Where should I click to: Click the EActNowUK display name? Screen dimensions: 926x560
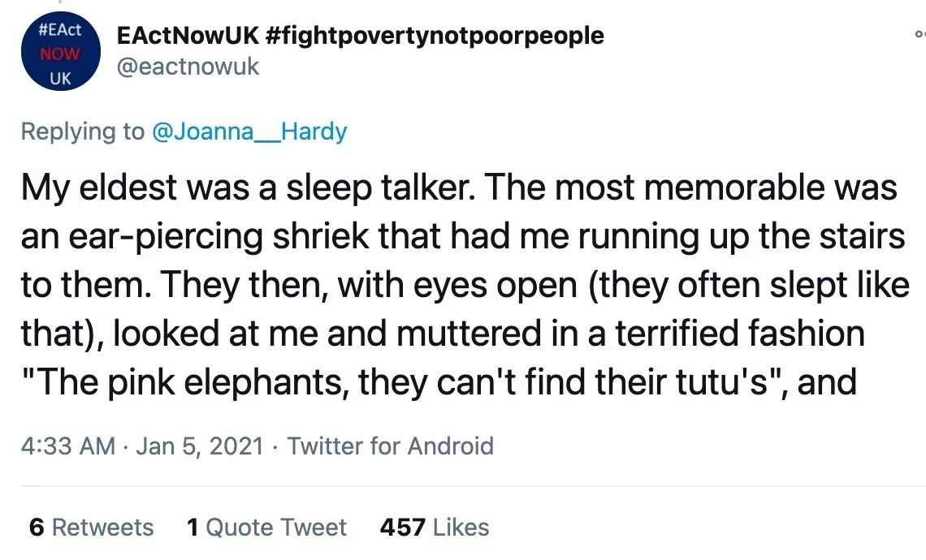pyautogui.click(x=188, y=36)
